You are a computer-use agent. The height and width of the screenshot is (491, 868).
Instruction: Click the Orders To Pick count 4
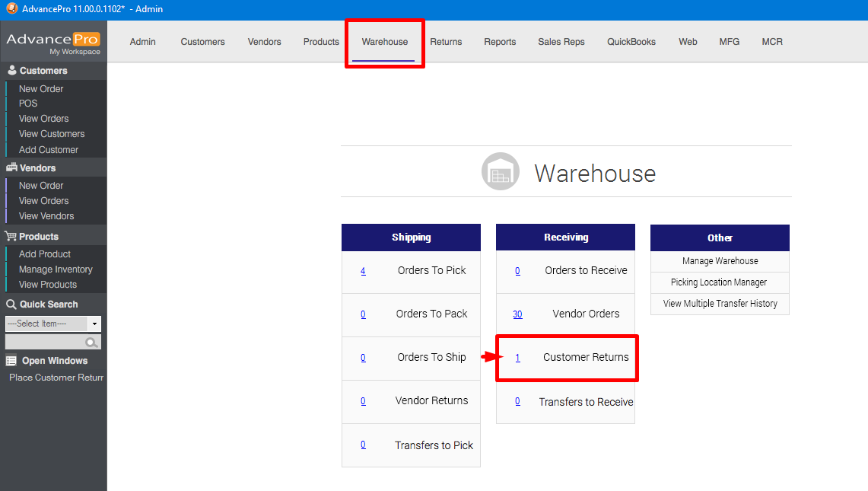coord(363,271)
